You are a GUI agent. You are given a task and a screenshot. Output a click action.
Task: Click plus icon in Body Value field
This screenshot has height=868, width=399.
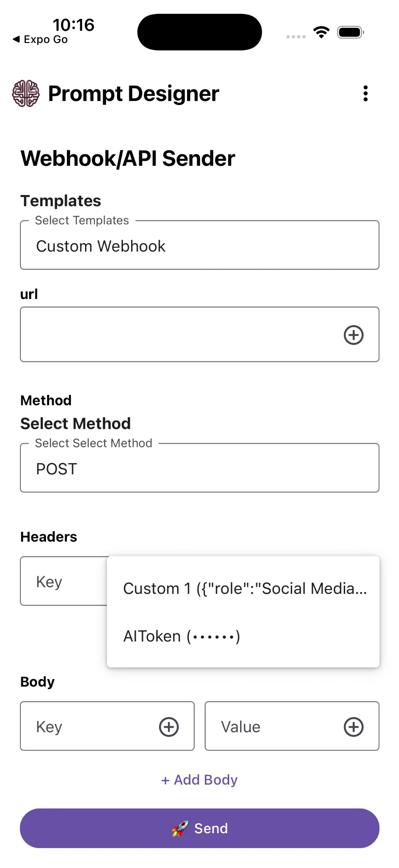[353, 727]
